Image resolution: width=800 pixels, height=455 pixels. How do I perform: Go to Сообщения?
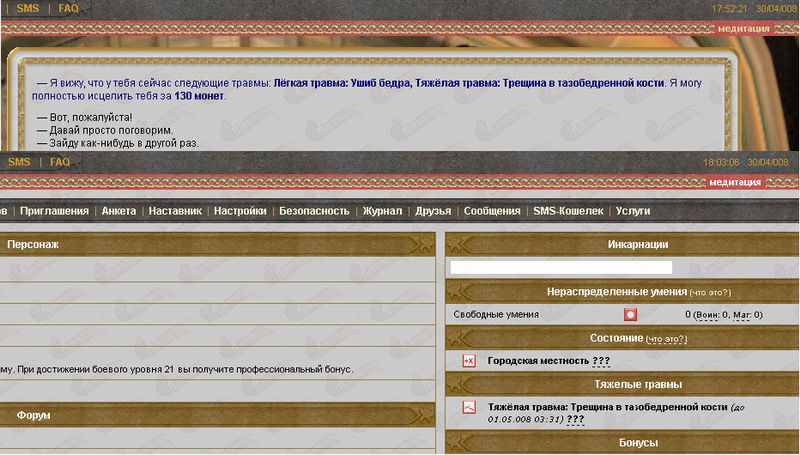(x=492, y=211)
